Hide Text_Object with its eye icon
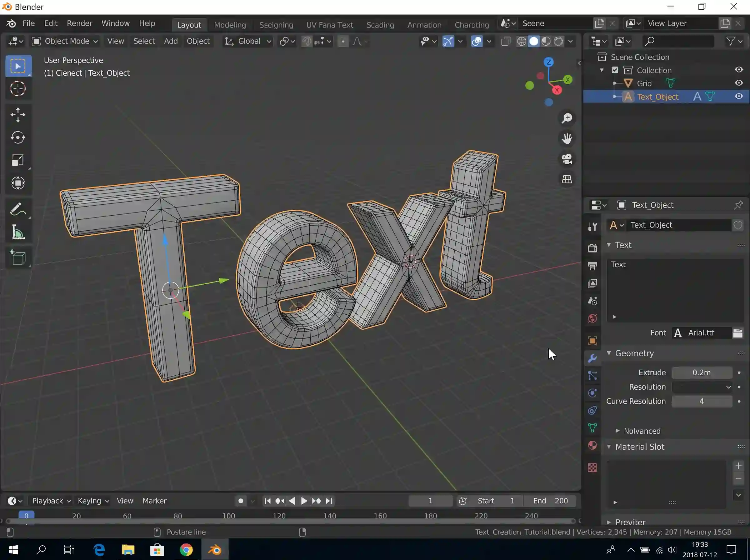The width and height of the screenshot is (750, 560). (x=739, y=97)
